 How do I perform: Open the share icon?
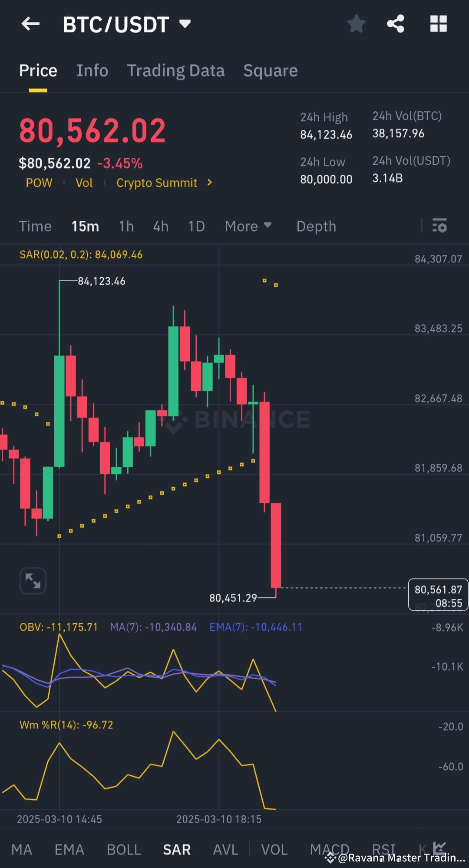click(396, 24)
